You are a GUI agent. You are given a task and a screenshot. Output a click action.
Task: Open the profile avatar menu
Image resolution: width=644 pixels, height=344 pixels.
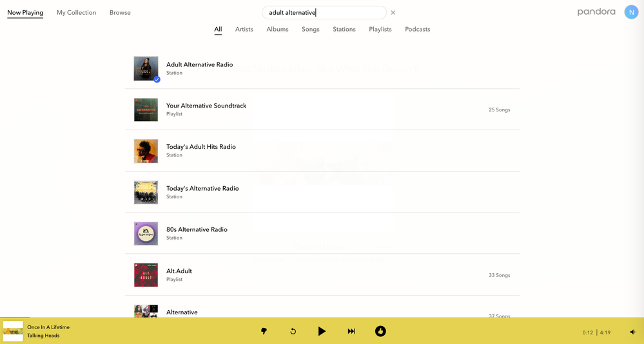click(631, 12)
